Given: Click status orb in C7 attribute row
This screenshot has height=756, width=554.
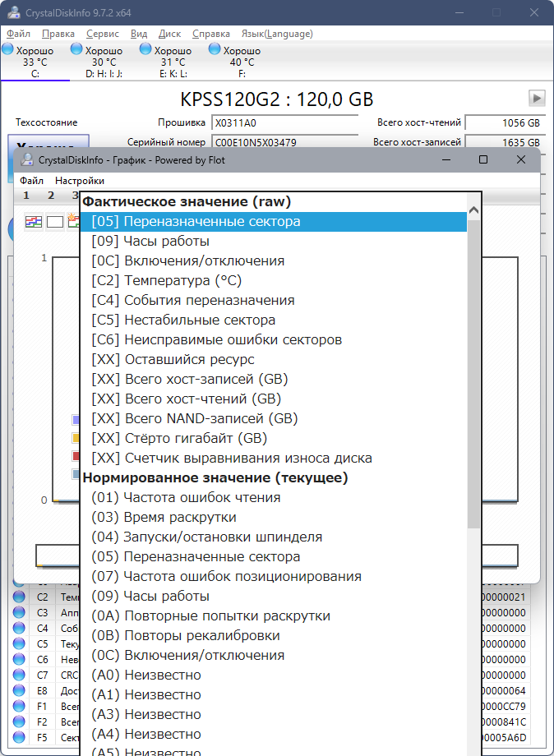Looking at the screenshot, I should [x=19, y=675].
